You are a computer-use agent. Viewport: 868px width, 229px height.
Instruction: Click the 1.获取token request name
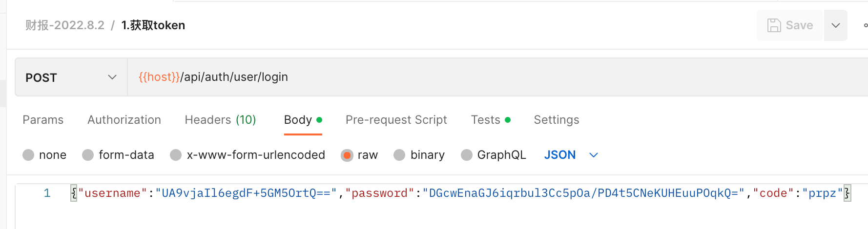pyautogui.click(x=153, y=25)
